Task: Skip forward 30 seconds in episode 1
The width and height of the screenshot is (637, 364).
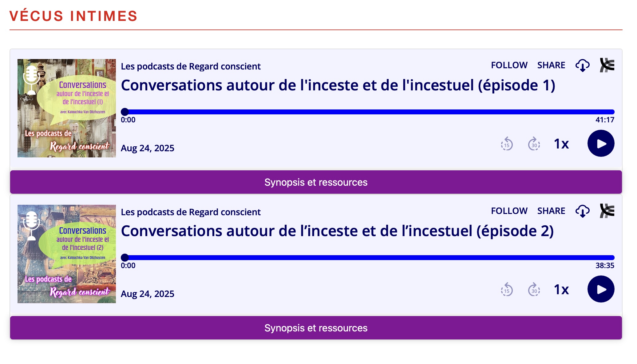Action: [x=534, y=144]
